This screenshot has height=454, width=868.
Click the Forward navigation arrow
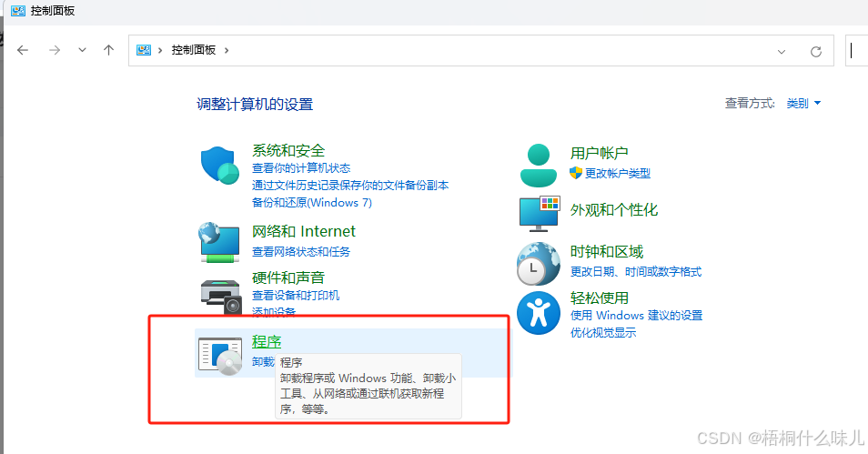pos(55,50)
